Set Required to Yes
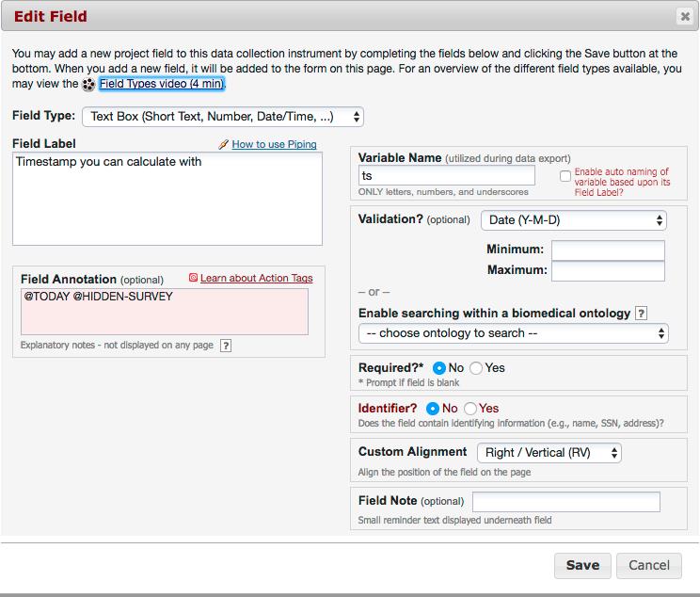This screenshot has width=700, height=597. point(476,368)
